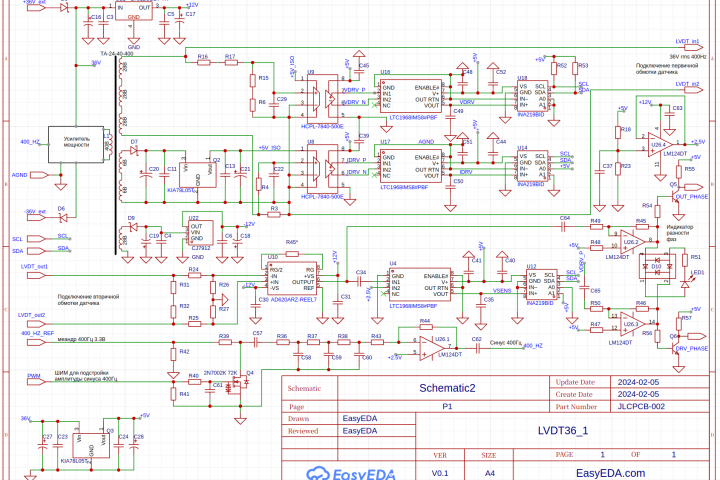The width and height of the screenshot is (720, 480).
Task: Click the U26.3 LM124DT op-amp
Action: 633,323
